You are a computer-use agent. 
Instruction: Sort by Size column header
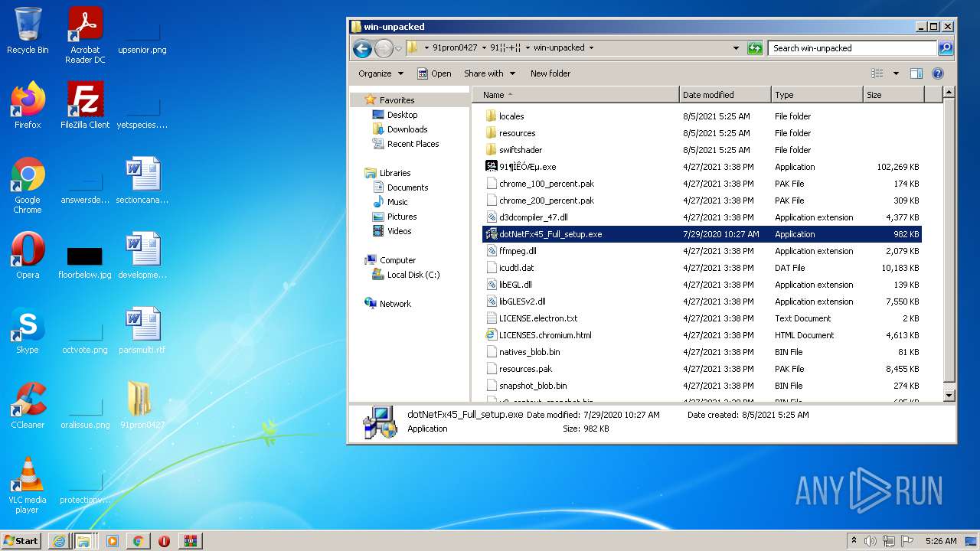click(893, 95)
